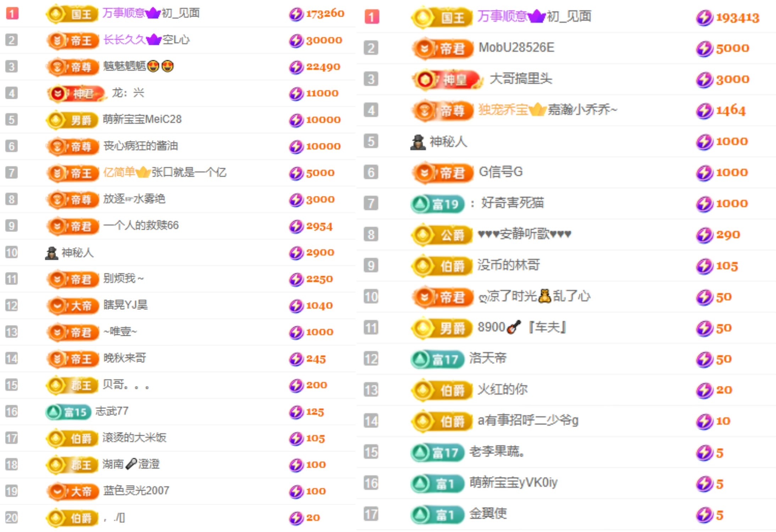The width and height of the screenshot is (776, 532).
Task: Click the 大帝 badge beside 蓝色灵光2007
Action: (x=72, y=491)
